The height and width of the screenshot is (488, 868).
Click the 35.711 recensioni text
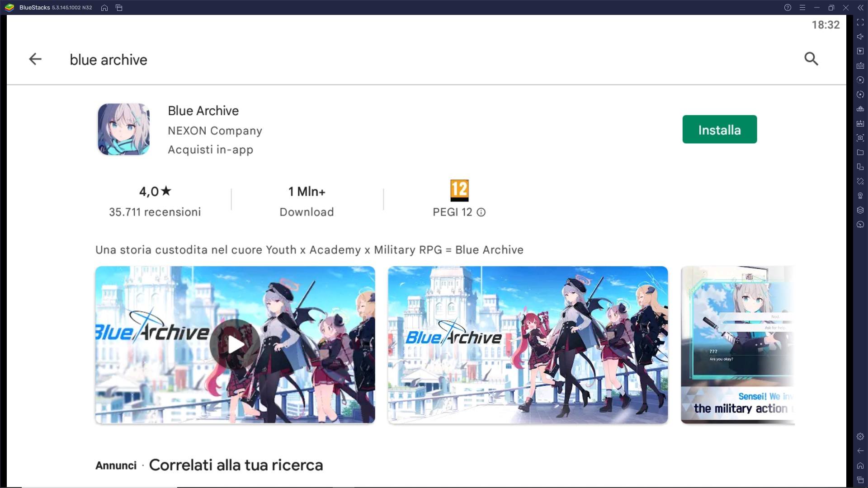155,212
